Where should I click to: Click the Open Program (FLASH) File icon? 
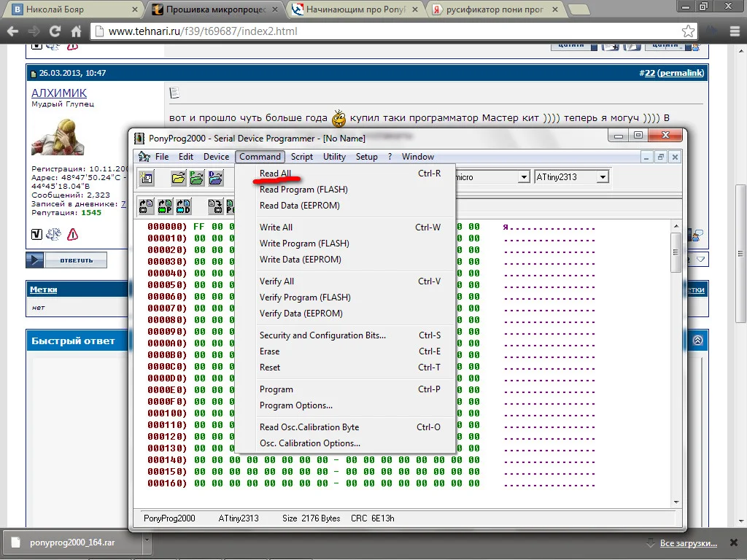pos(197,178)
